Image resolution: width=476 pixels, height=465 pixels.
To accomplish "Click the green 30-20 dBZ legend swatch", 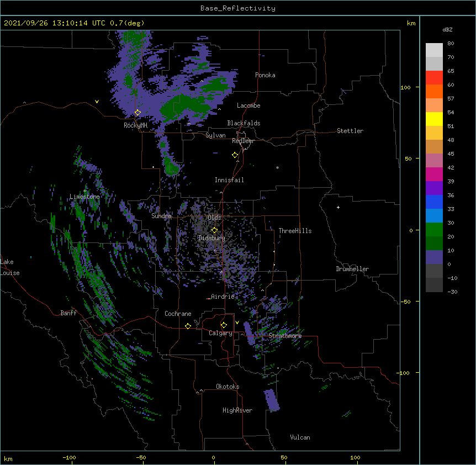I will [434, 230].
